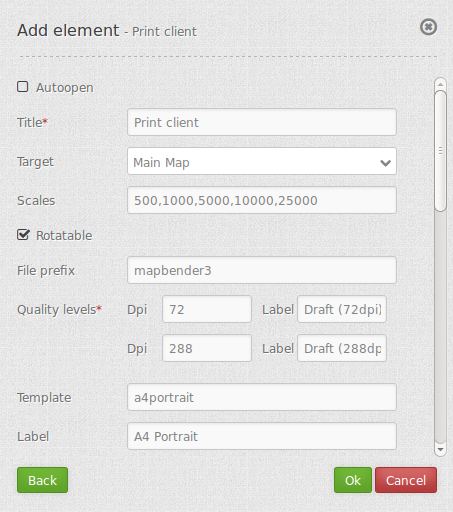The image size is (453, 512).
Task: Focus the Title input field
Action: (x=262, y=122)
